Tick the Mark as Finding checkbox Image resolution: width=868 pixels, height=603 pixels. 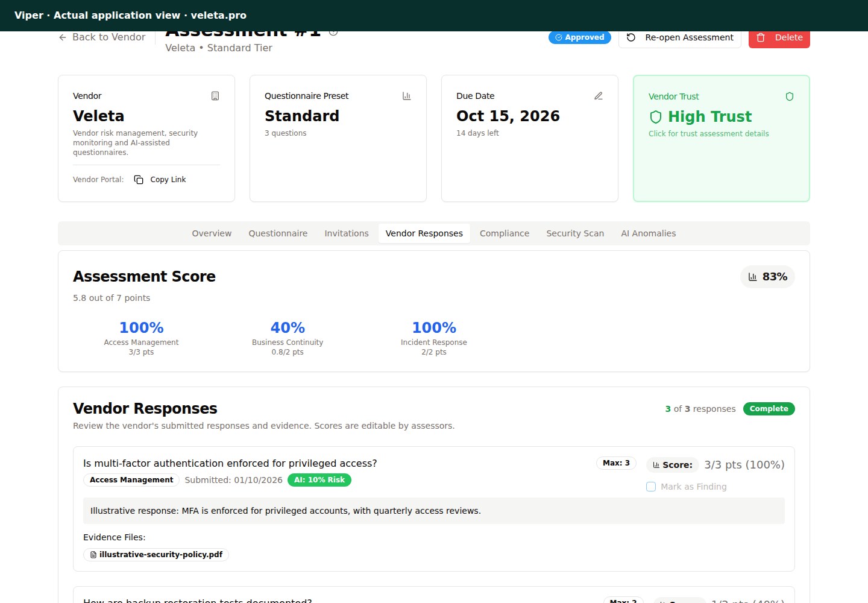point(651,487)
